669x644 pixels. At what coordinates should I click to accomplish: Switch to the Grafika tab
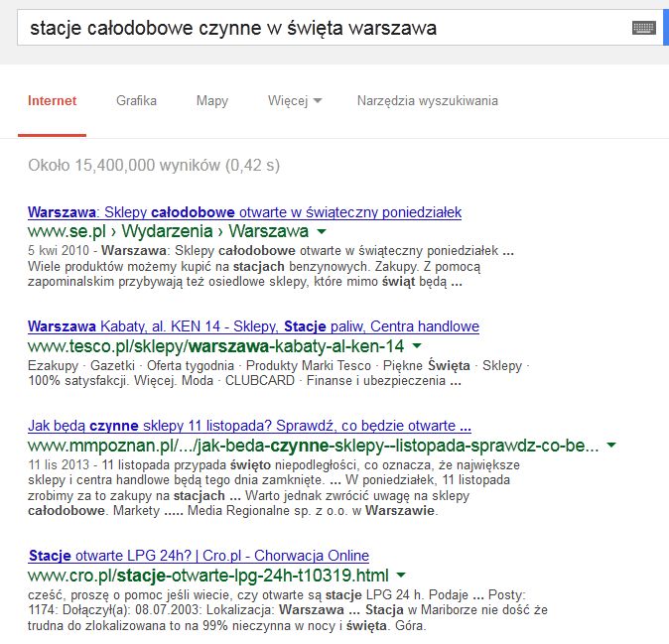(x=137, y=100)
